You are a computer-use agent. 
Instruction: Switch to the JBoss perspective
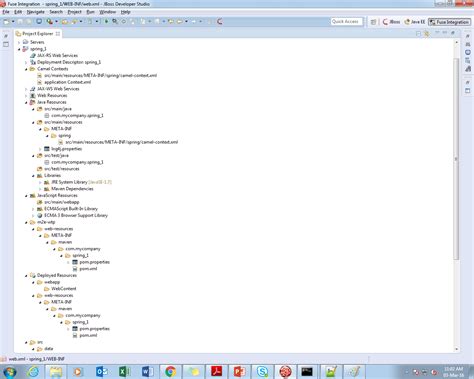click(391, 22)
